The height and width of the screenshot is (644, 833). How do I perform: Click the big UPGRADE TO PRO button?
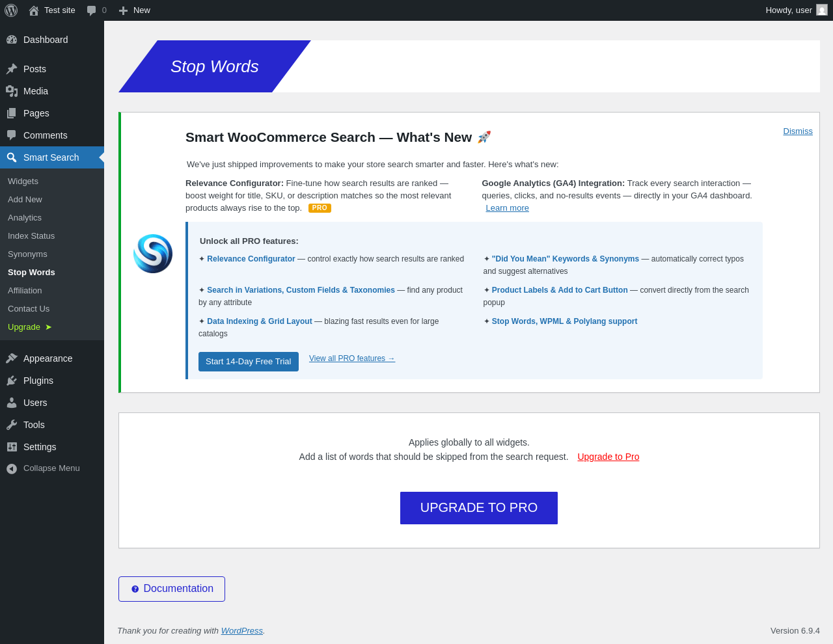(479, 508)
